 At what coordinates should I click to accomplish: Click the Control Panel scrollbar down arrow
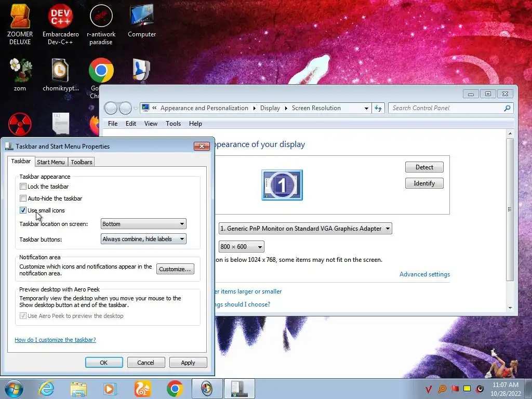(x=510, y=308)
